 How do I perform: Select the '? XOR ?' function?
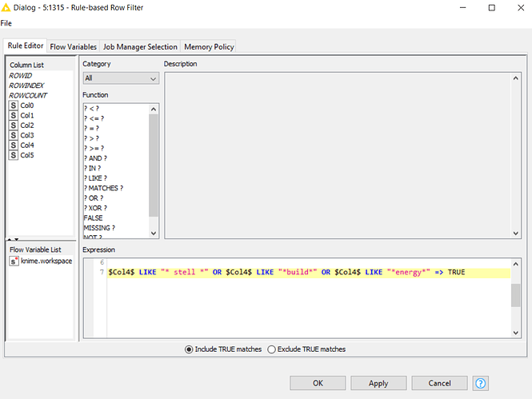tap(95, 208)
